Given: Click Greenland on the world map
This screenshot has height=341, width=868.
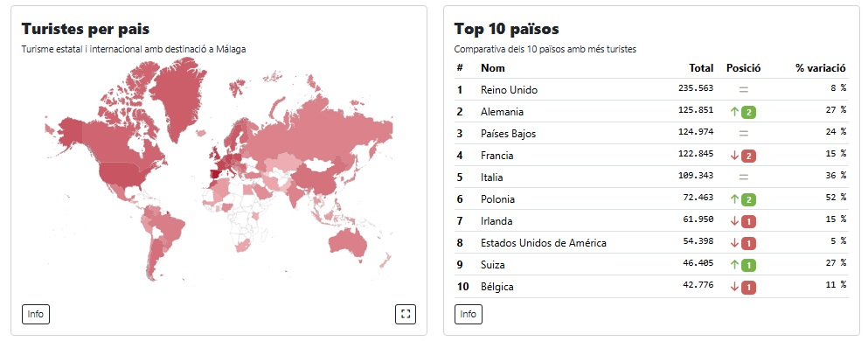Looking at the screenshot, I should [x=178, y=100].
